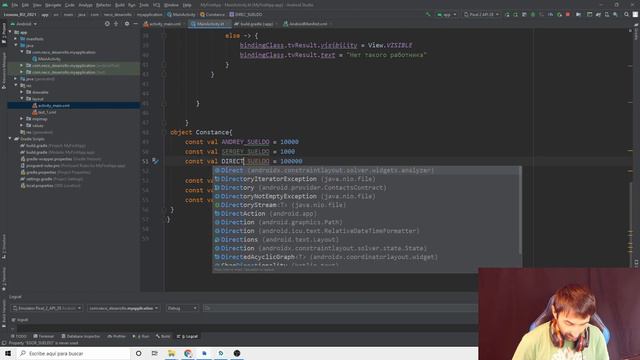This screenshot has height=360, width=640.
Task: Click the Windows Start button
Action: [x=8, y=353]
